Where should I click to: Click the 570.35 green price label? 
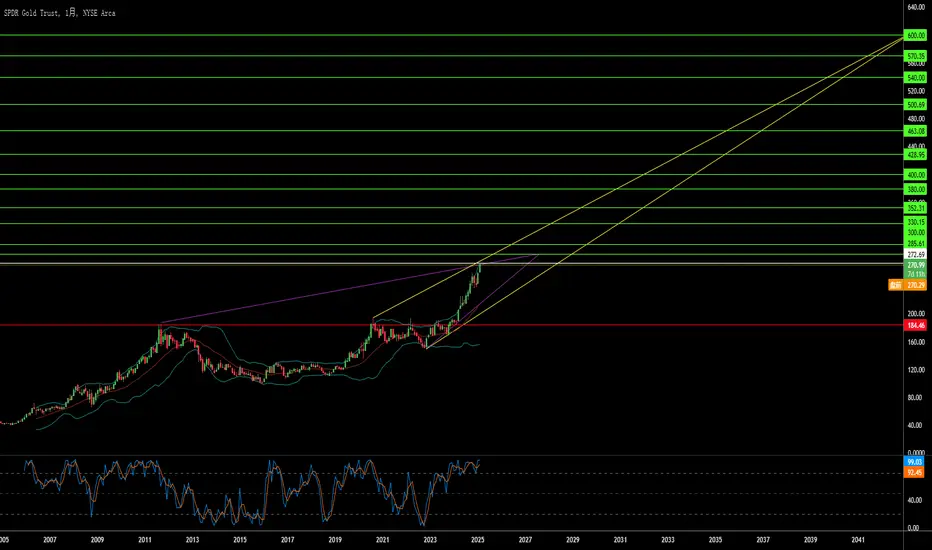[x=915, y=56]
